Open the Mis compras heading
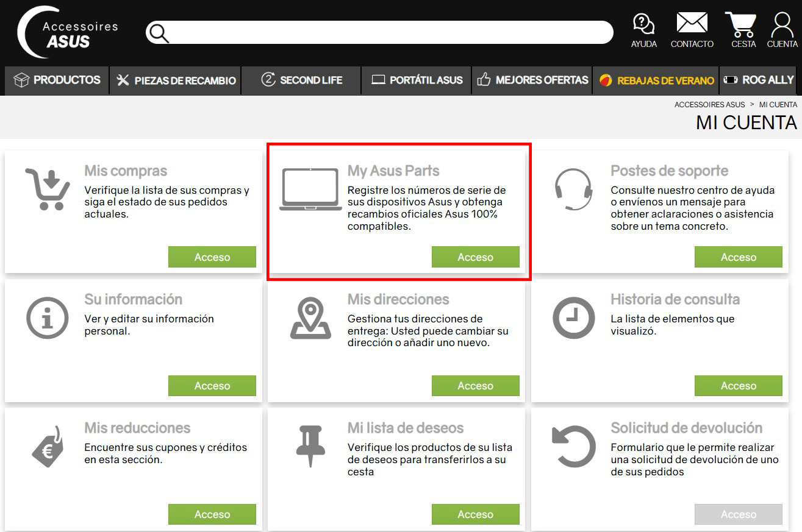The image size is (802, 532). pyautogui.click(x=126, y=171)
